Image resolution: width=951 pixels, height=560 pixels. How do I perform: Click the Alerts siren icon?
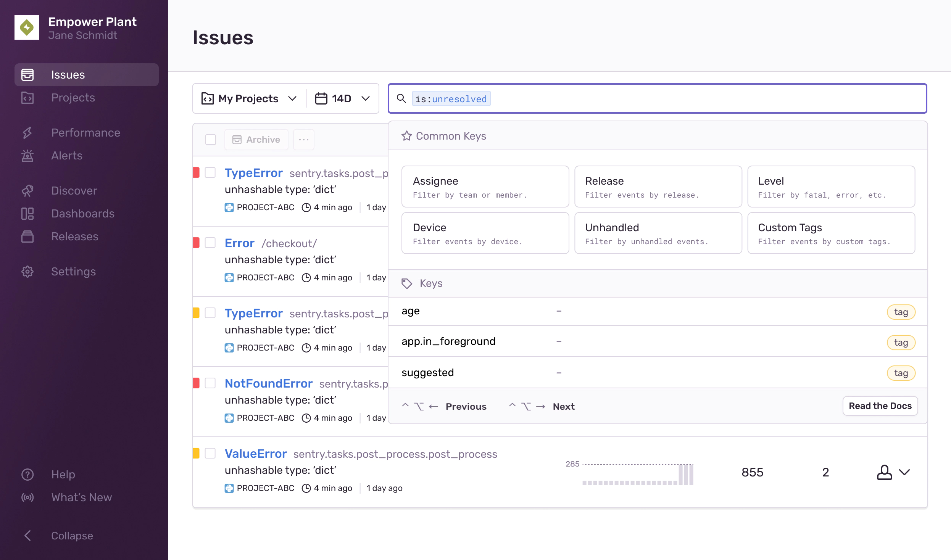(27, 156)
